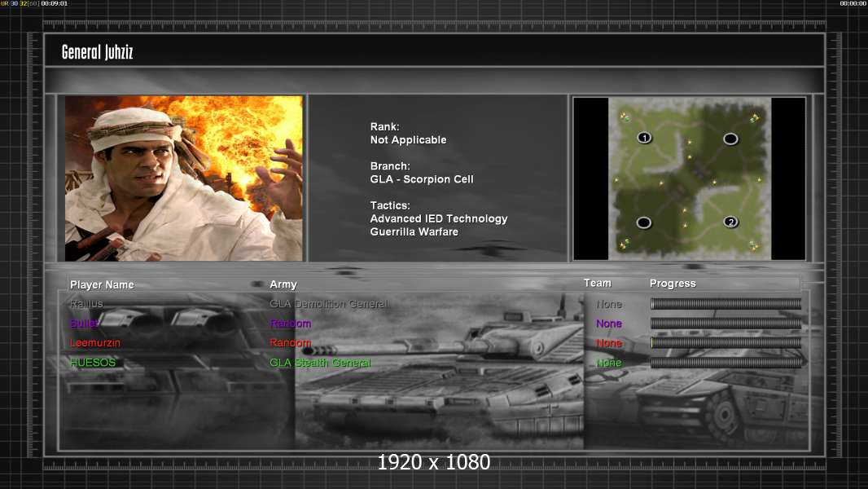868x489 pixels.
Task: Click Leemurzin's loading progress bar
Action: [x=726, y=343]
